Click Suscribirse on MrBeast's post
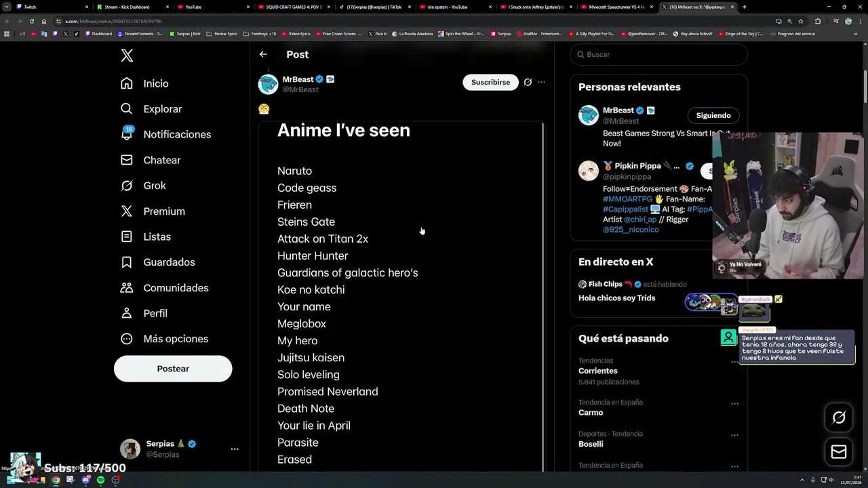868x488 pixels. click(x=490, y=82)
